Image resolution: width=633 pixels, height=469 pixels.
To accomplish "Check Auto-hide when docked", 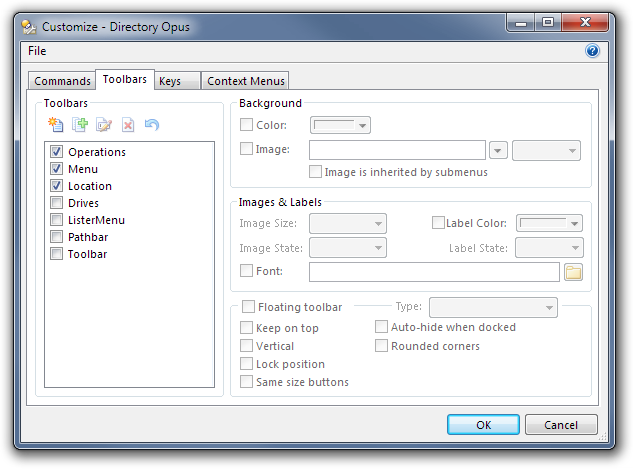I will (x=381, y=327).
